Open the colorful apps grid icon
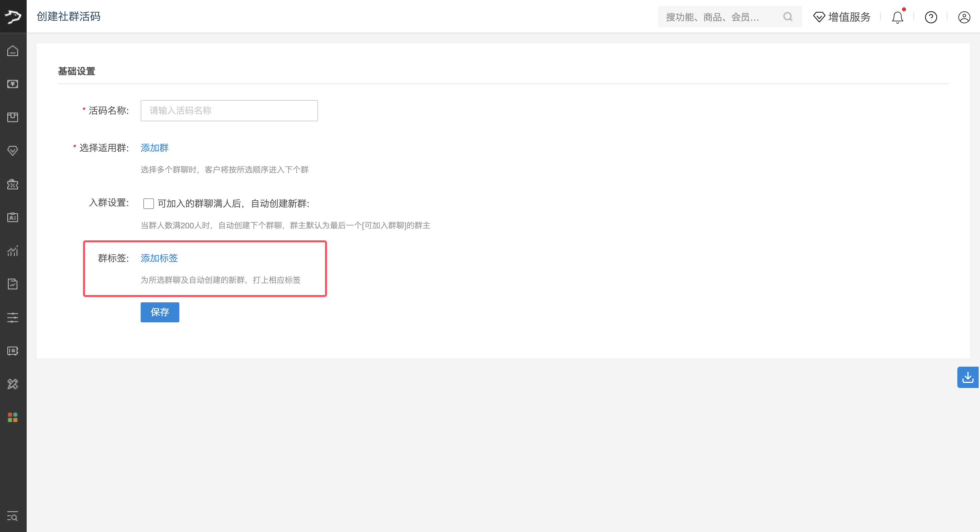Image resolution: width=980 pixels, height=532 pixels. tap(13, 417)
